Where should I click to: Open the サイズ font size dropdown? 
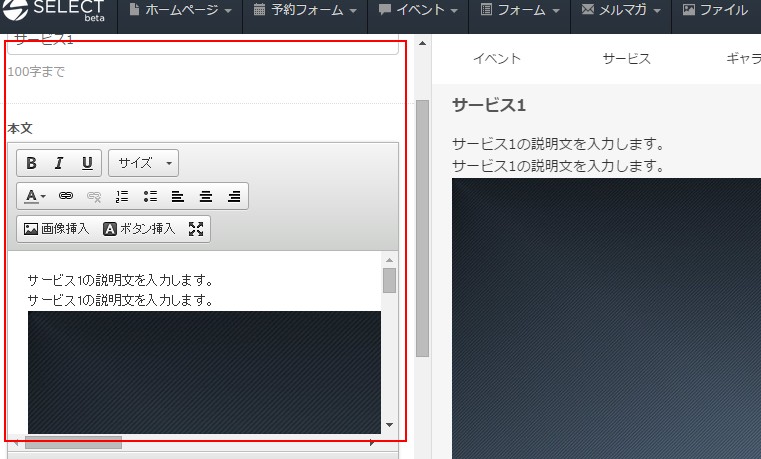click(144, 163)
